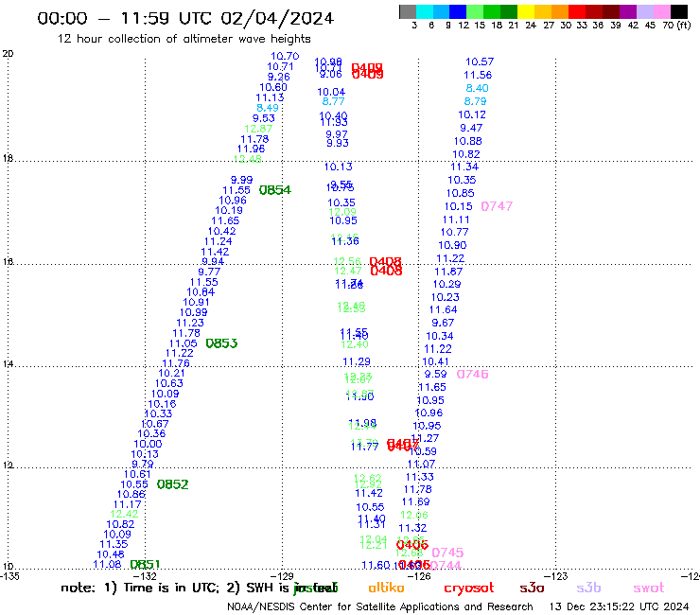Click the green wave height value 12.40
Viewport: 700px width, 615px height.
355,344
